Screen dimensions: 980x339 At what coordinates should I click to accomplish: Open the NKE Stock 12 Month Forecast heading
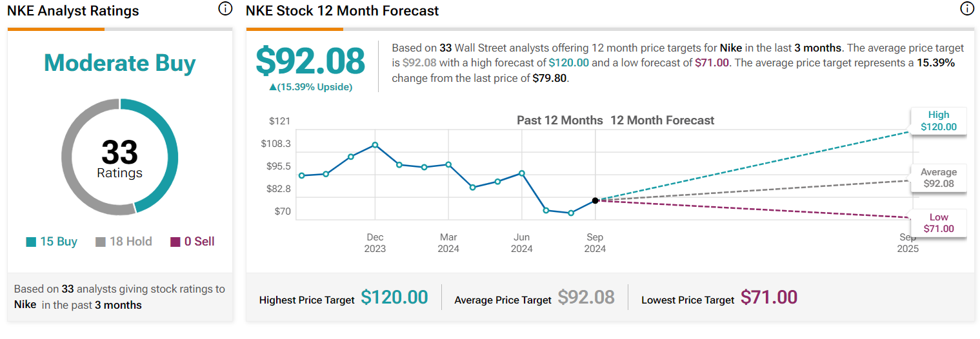[342, 11]
